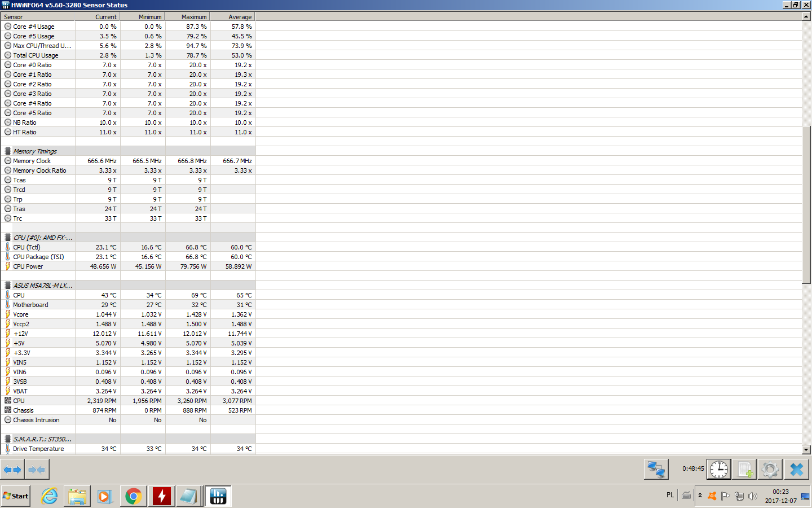Click the thermometer icon beside CPU (Tctl)
Viewport: 812px width, 508px height.
pos(8,247)
